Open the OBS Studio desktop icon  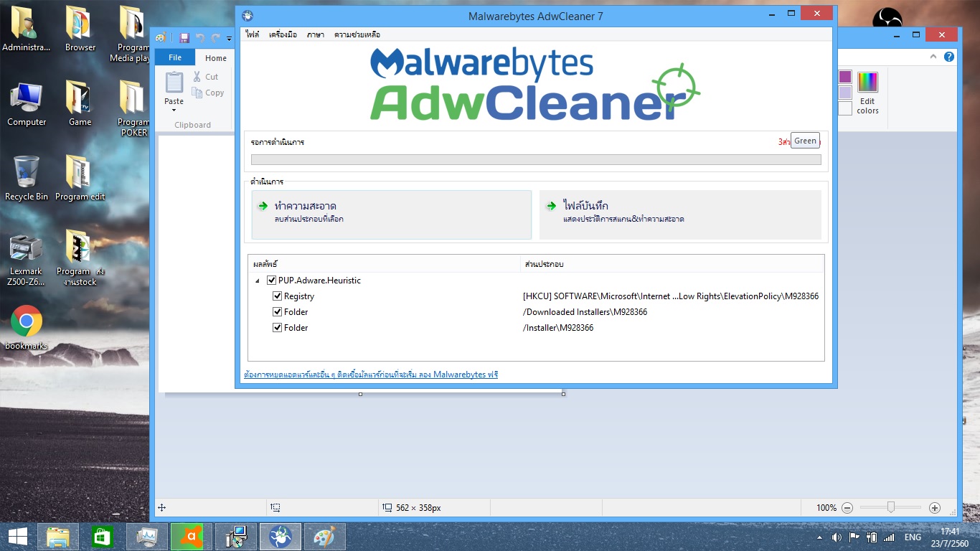tap(887, 19)
